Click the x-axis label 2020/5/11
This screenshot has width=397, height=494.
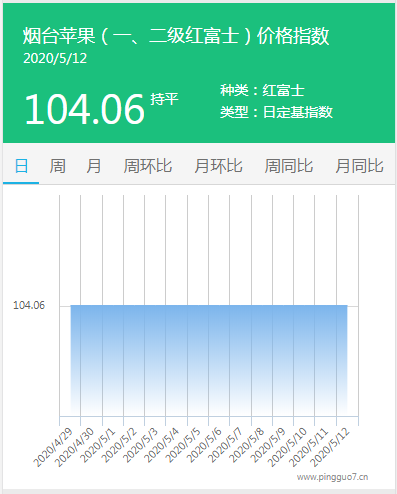click(308, 447)
